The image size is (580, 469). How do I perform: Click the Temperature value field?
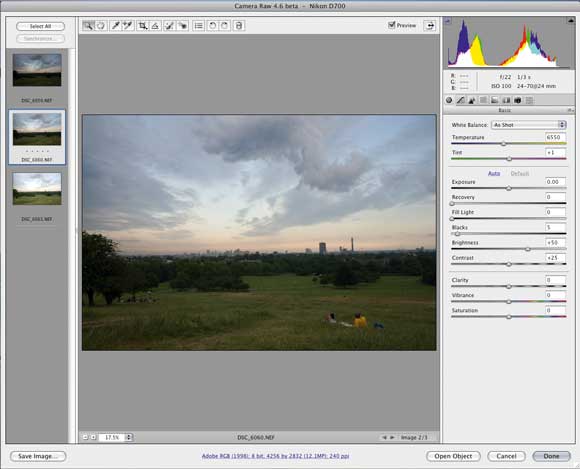[x=555, y=137]
